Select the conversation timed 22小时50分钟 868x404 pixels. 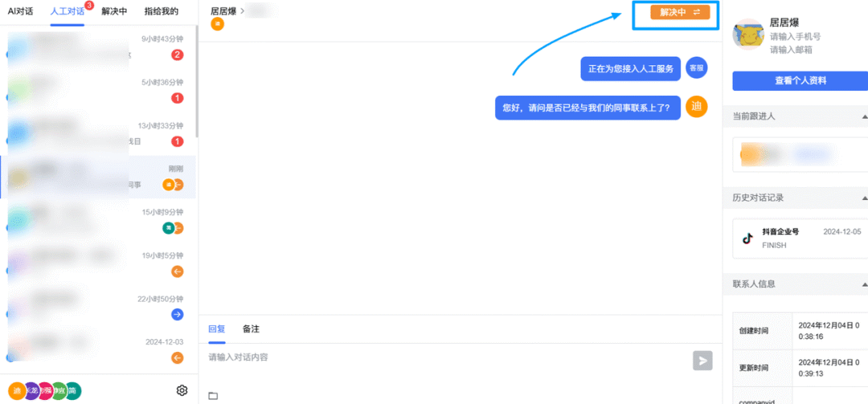click(x=98, y=307)
